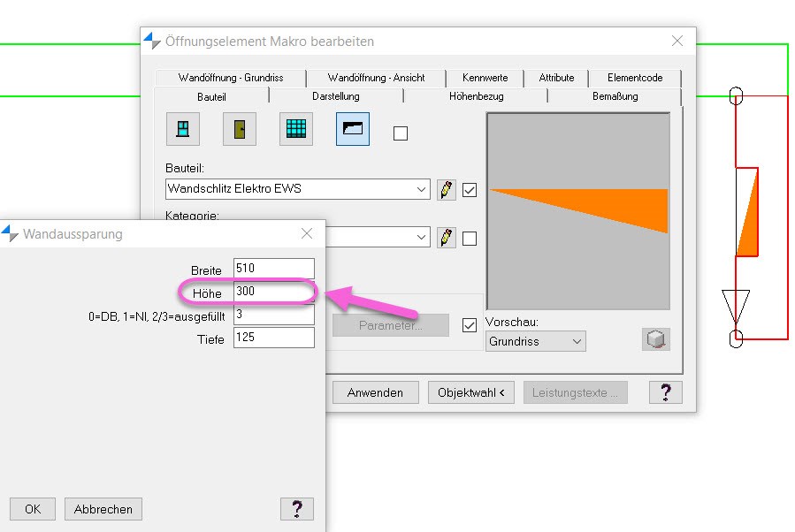Viewport: 795px width, 532px height.
Task: Click the Tiefe input field
Action: 274,338
